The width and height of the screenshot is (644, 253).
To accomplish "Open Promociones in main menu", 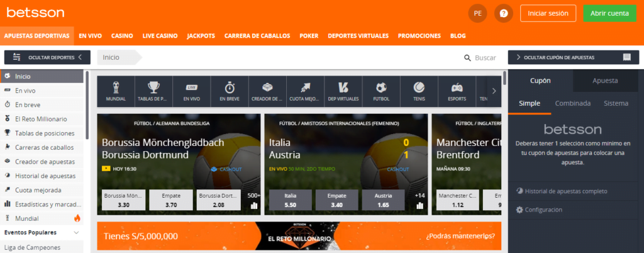I will point(419,36).
